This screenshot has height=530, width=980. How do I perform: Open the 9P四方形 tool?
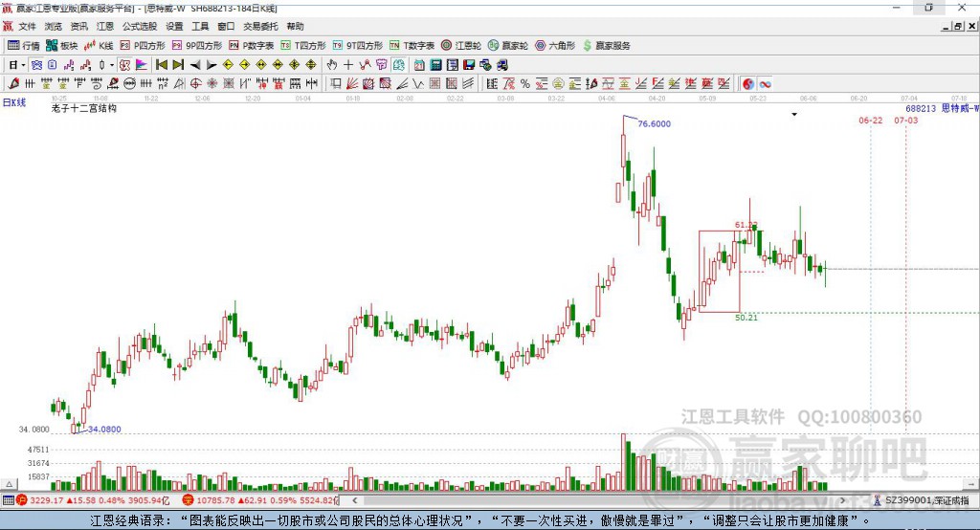coord(197,46)
